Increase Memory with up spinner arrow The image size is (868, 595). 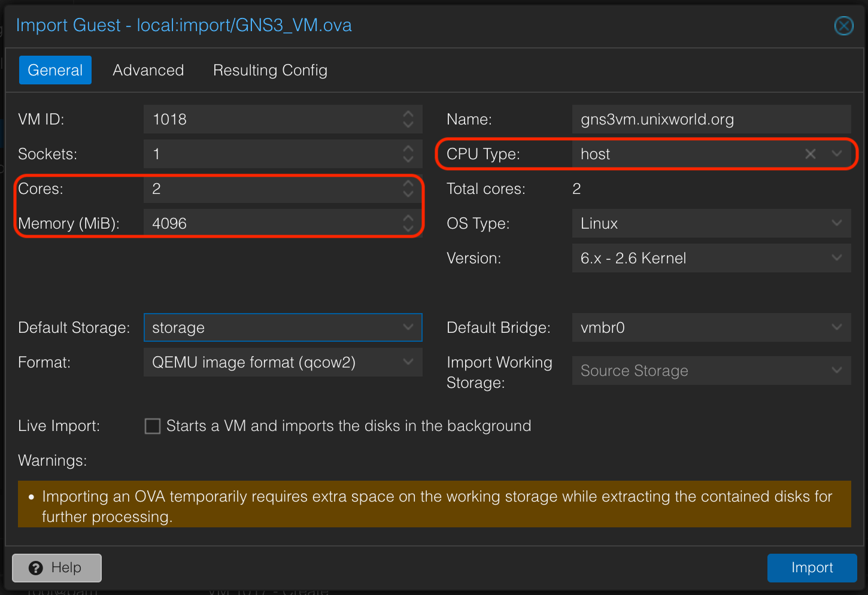point(408,217)
